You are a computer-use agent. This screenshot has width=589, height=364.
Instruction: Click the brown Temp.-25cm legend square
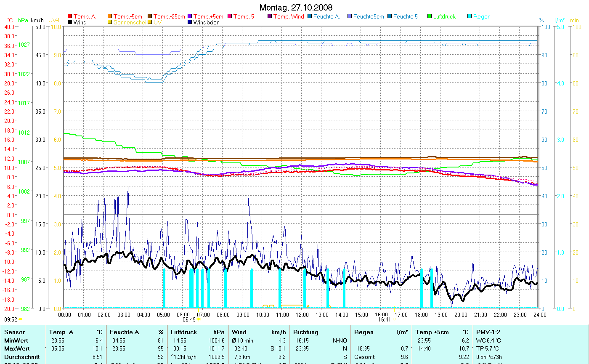pyautogui.click(x=150, y=16)
